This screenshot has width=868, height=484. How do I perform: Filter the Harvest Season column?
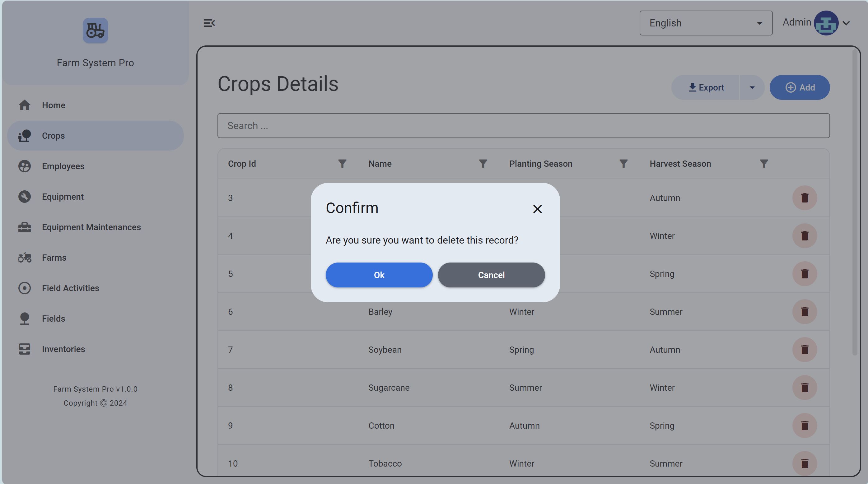click(763, 164)
